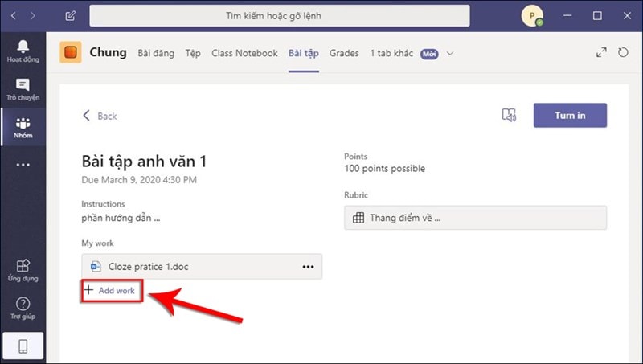Viewport: 643px width, 364px height.
Task: Click the rubric grid icon
Action: (x=358, y=218)
